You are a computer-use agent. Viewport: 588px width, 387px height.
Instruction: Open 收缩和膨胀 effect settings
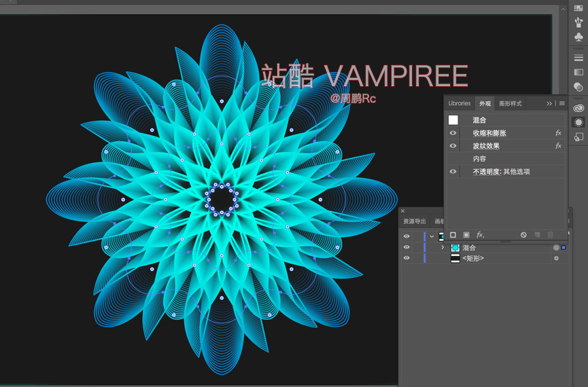pyautogui.click(x=489, y=133)
